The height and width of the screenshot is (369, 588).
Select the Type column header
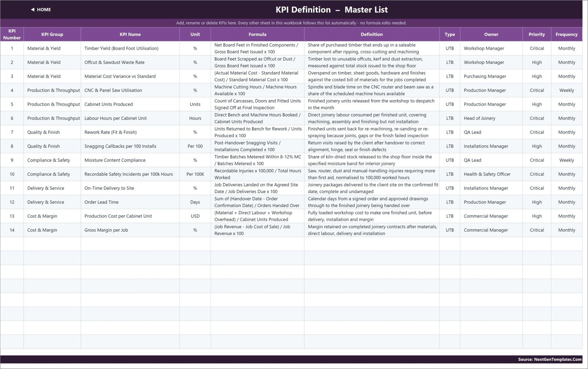(x=449, y=34)
